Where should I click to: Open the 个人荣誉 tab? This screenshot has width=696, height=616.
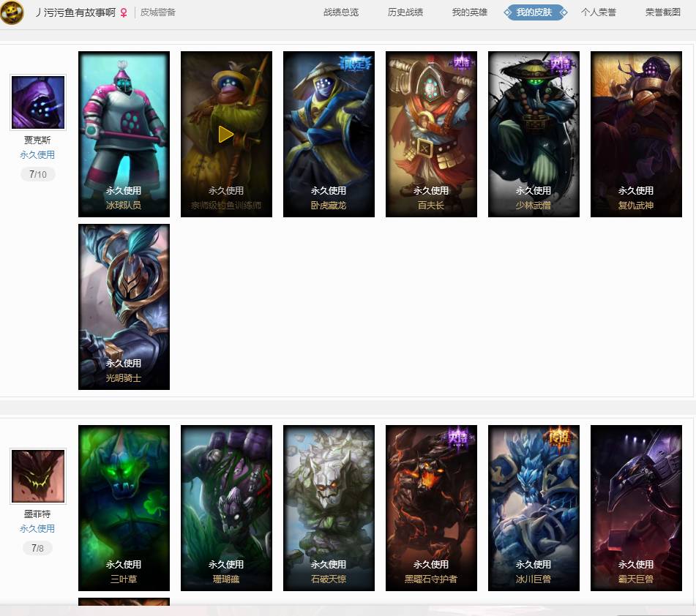coord(599,12)
